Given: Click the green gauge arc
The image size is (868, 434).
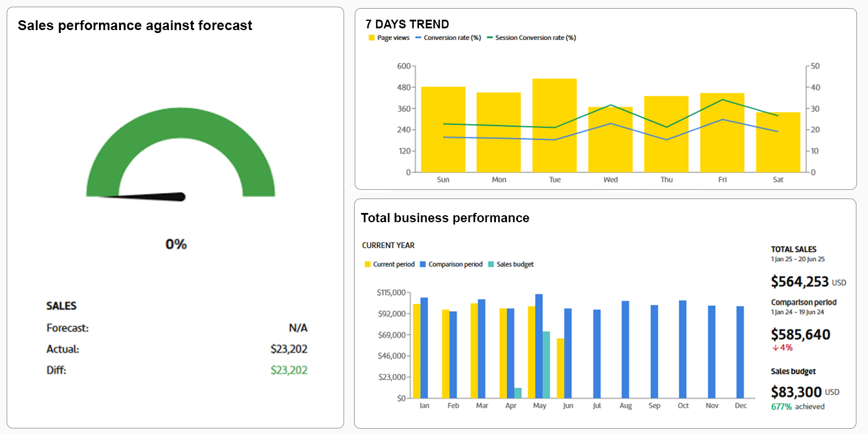Looking at the screenshot, I should 180,124.
